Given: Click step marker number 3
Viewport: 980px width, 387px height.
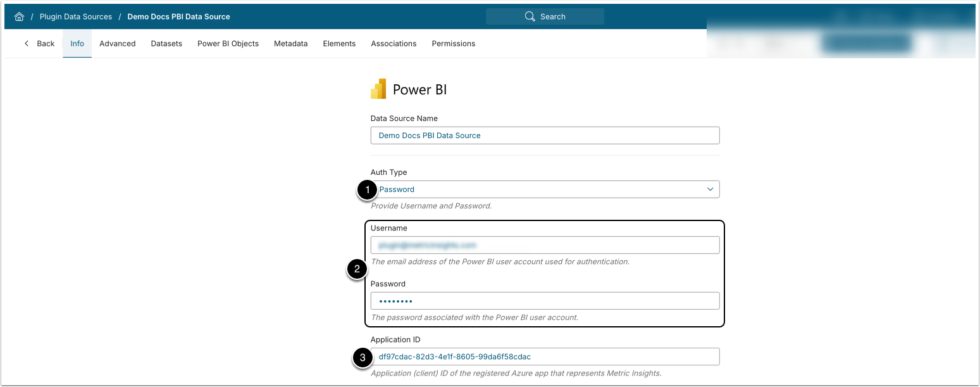Looking at the screenshot, I should click(362, 358).
